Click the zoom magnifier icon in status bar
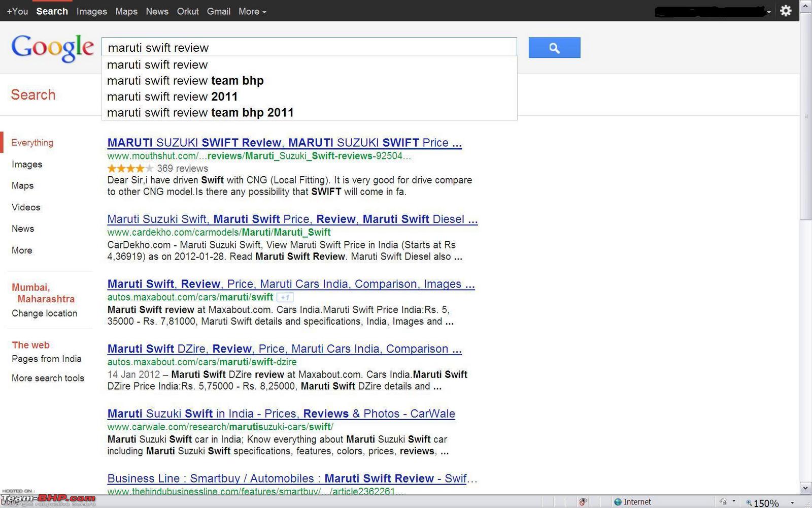The image size is (812, 508). (749, 502)
